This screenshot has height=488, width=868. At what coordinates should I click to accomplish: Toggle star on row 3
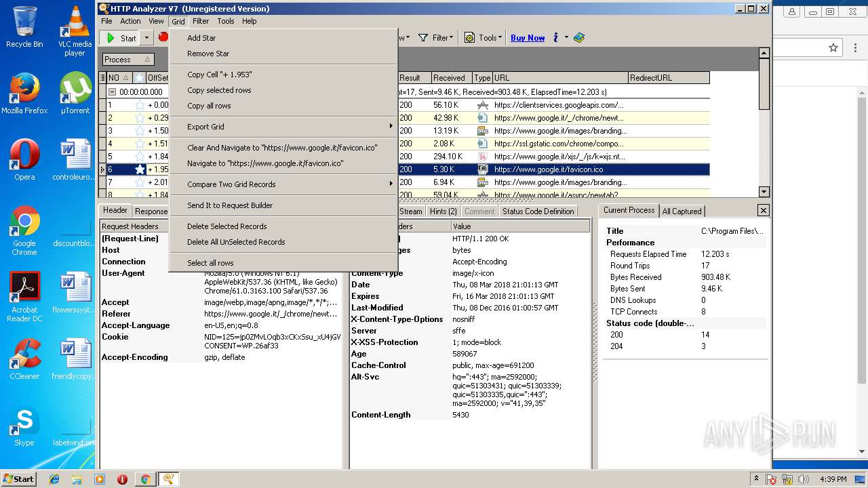tap(140, 131)
